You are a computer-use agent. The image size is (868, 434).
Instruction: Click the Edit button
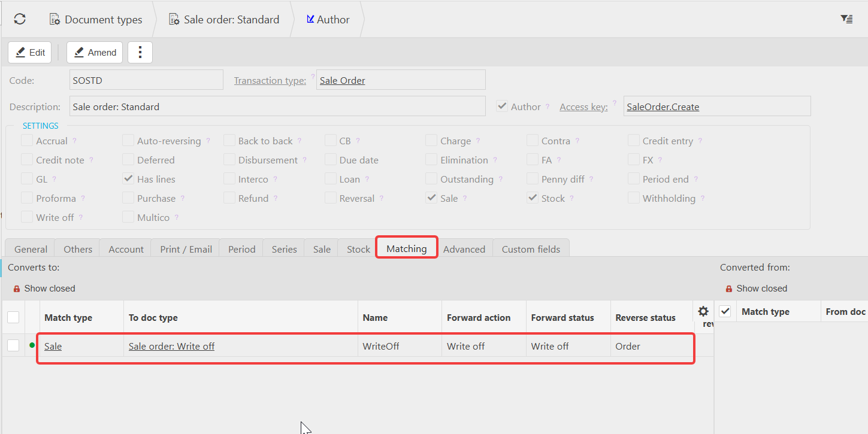click(30, 53)
